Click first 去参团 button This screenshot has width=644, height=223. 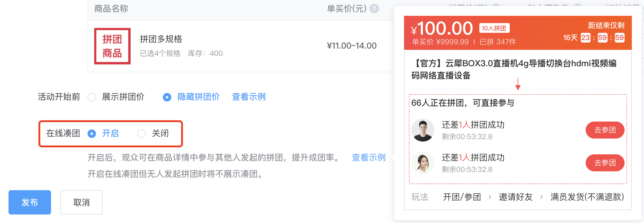click(x=605, y=130)
